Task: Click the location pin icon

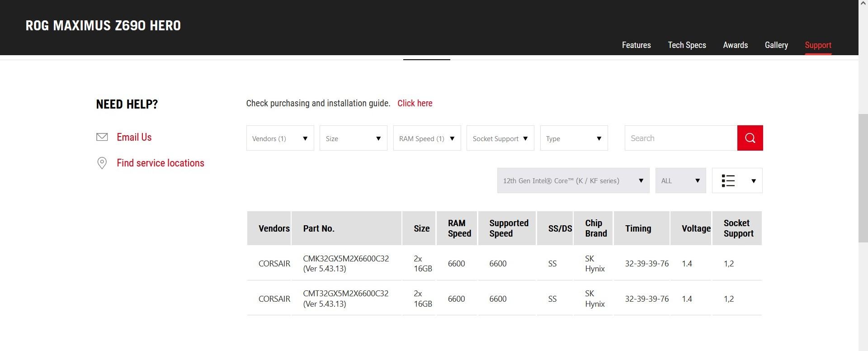Action: [x=102, y=163]
